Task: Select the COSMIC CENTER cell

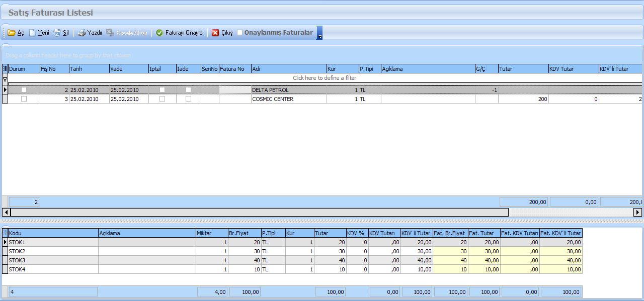Action: coord(289,99)
